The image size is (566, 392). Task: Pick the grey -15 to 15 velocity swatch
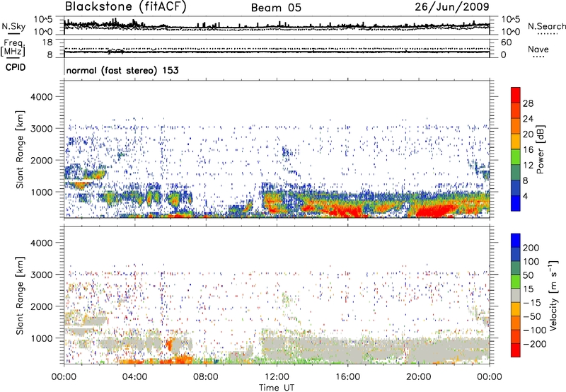(516, 295)
